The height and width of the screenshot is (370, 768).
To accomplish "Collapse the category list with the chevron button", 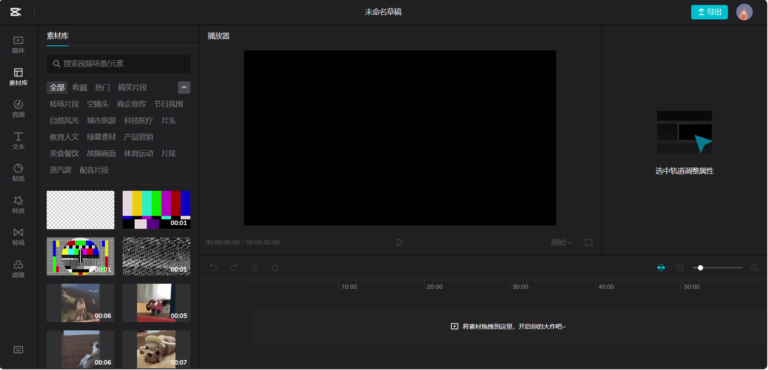I will 184,88.
